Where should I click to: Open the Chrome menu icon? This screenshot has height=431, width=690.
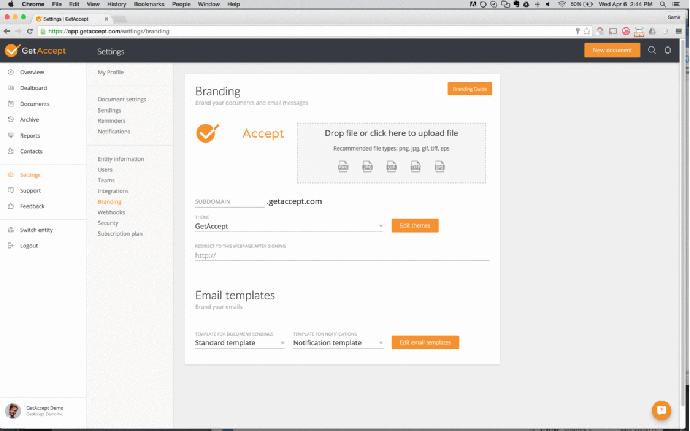(678, 31)
